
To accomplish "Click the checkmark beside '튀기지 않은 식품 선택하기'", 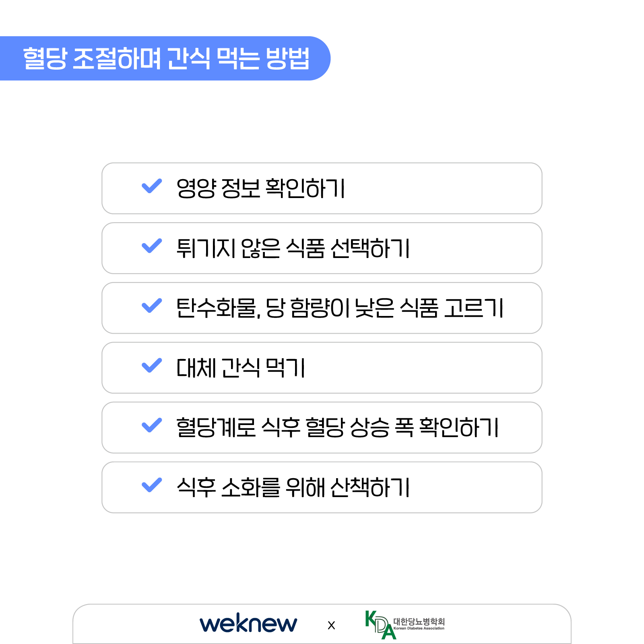I will tap(152, 246).
